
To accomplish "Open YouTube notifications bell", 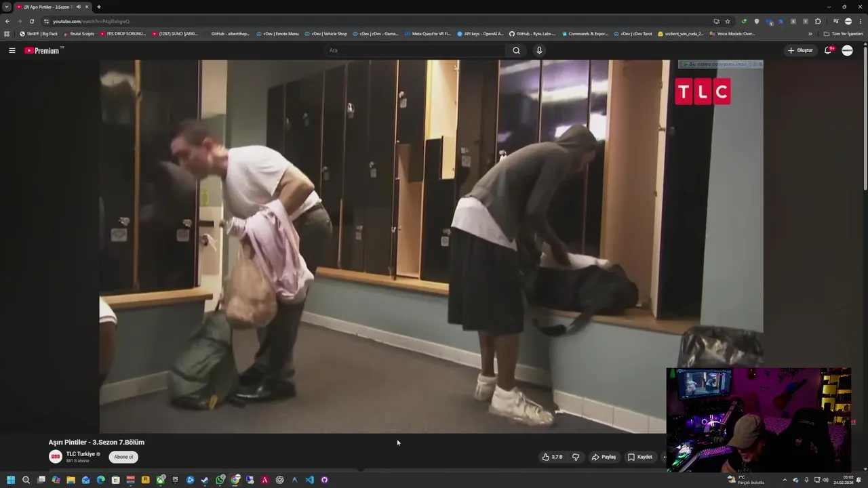I will pos(828,50).
